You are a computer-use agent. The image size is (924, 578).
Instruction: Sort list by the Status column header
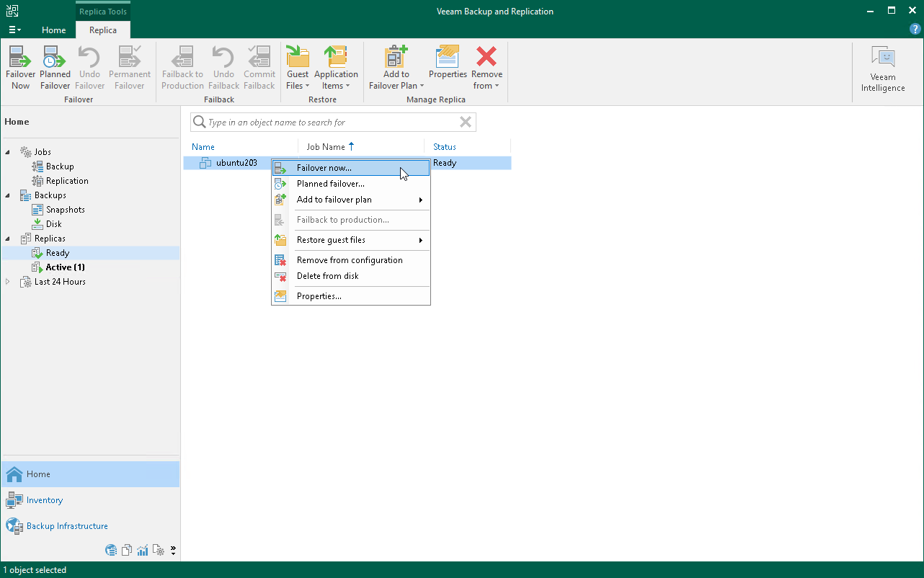tap(445, 147)
